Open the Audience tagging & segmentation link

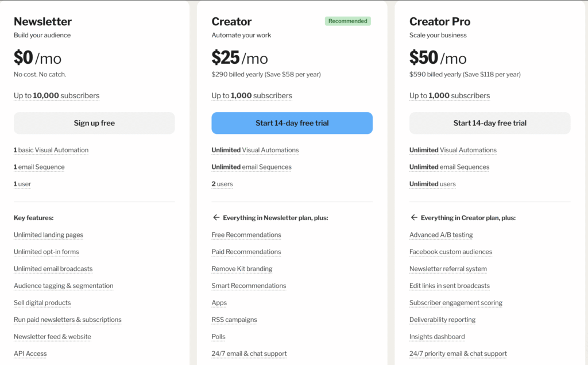(63, 286)
